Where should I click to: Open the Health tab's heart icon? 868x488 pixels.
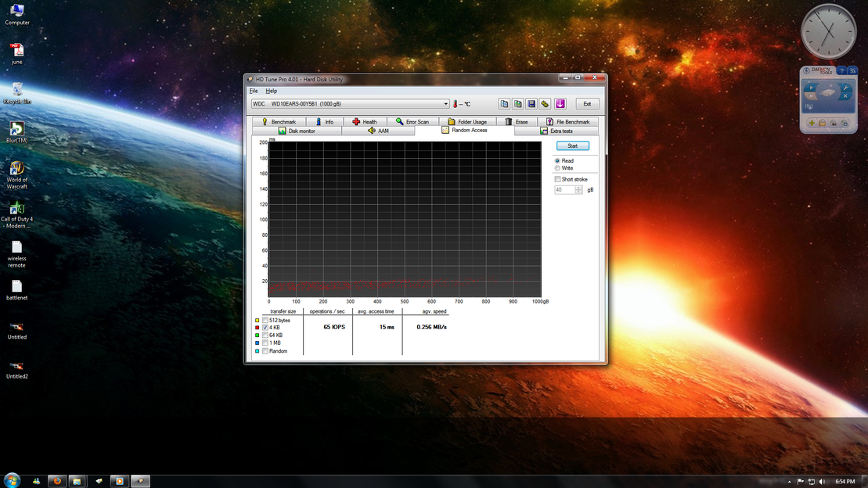click(358, 121)
